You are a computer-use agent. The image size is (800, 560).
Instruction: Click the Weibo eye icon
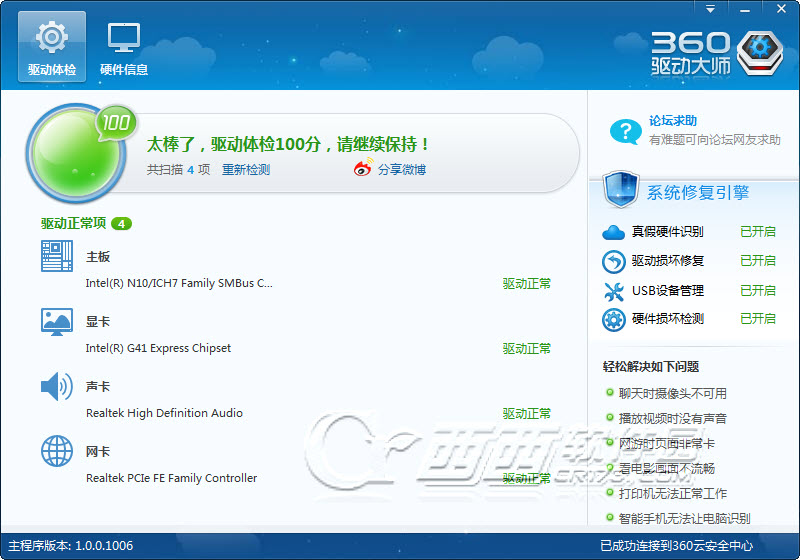point(363,167)
